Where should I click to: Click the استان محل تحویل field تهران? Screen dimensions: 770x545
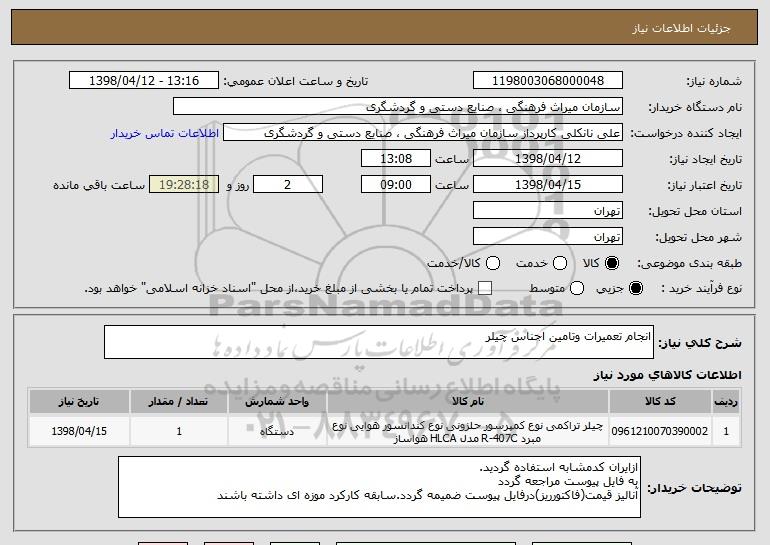tap(548, 211)
